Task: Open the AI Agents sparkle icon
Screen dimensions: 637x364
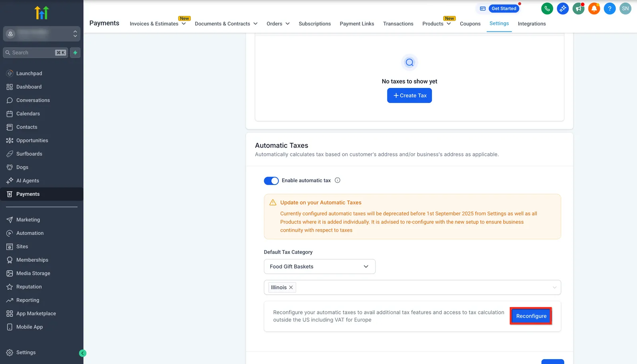Action: pyautogui.click(x=10, y=181)
